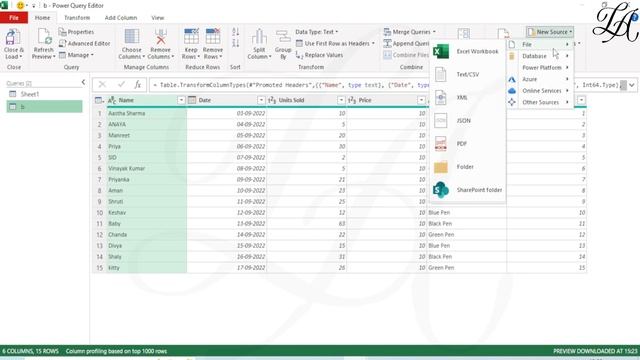Choose Text/CSV source
This screenshot has width=640, height=360.
[468, 75]
